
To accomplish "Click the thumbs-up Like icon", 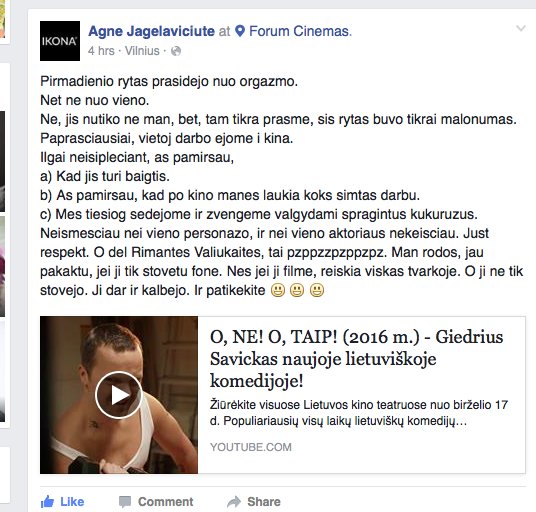I will pos(47,502).
